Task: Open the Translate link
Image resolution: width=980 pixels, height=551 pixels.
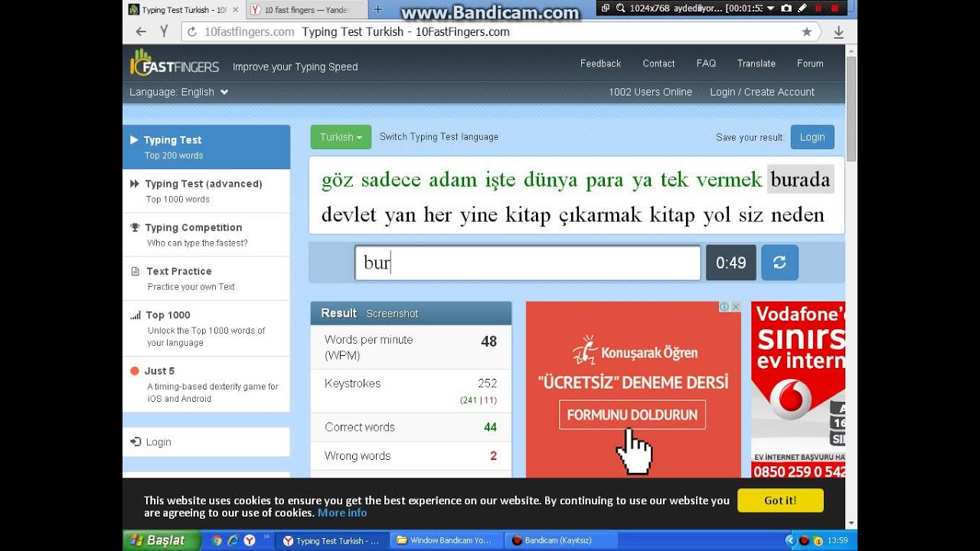Action: (756, 64)
